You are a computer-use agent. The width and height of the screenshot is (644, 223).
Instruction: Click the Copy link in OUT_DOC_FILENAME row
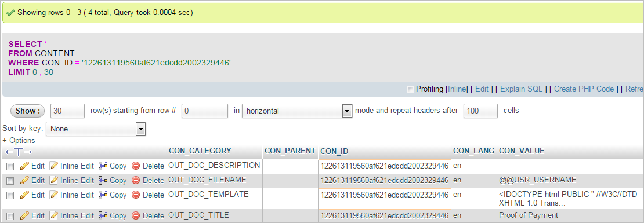[x=118, y=180]
